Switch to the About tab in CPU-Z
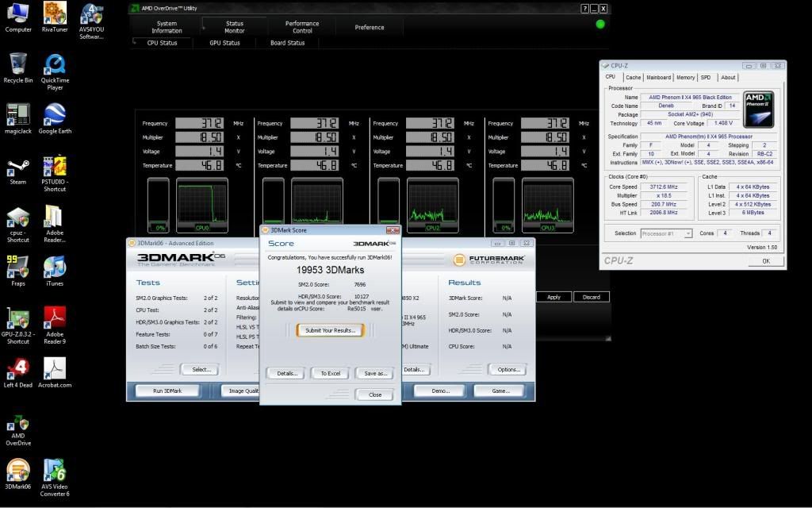 [x=728, y=77]
